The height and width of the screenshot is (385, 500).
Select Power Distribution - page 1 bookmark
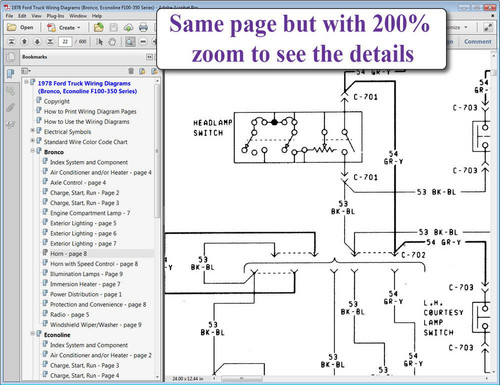pos(86,294)
